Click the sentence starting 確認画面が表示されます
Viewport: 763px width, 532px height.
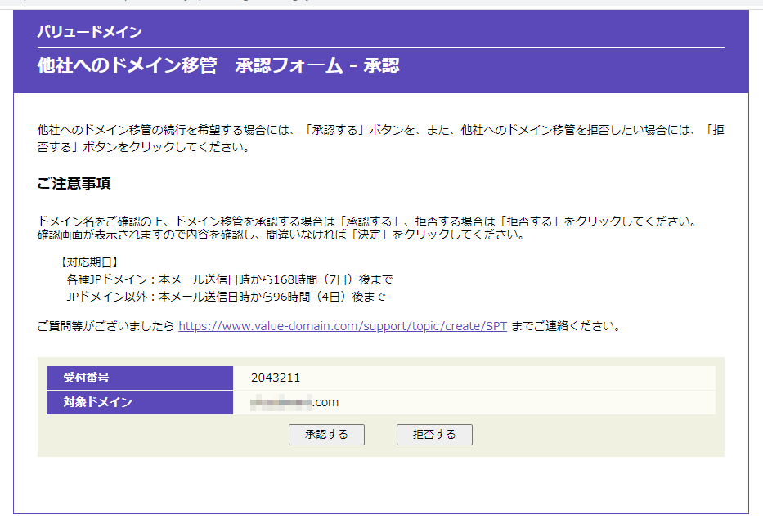pyautogui.click(x=280, y=235)
